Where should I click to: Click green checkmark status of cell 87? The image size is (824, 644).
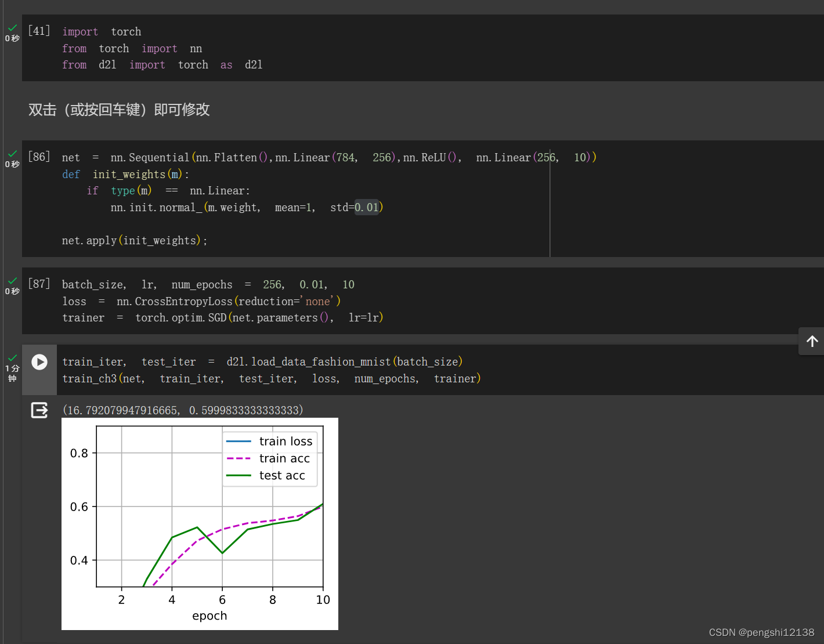click(12, 281)
